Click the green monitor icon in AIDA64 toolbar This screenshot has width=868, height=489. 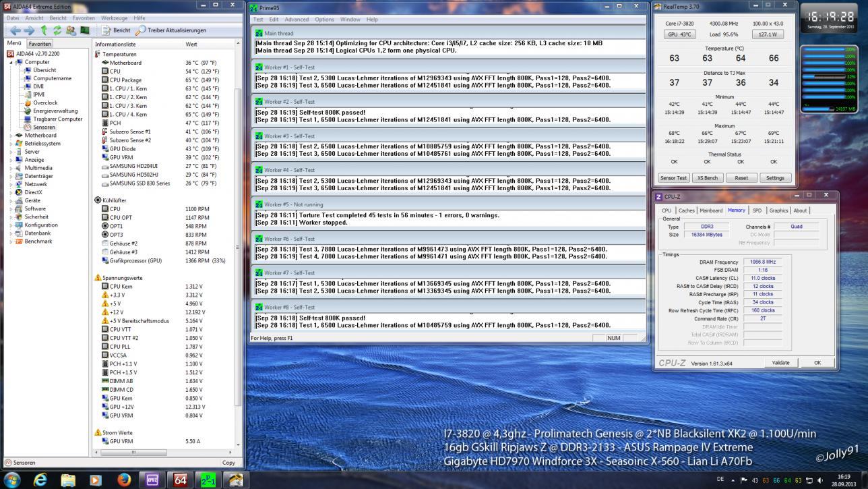click(x=85, y=30)
